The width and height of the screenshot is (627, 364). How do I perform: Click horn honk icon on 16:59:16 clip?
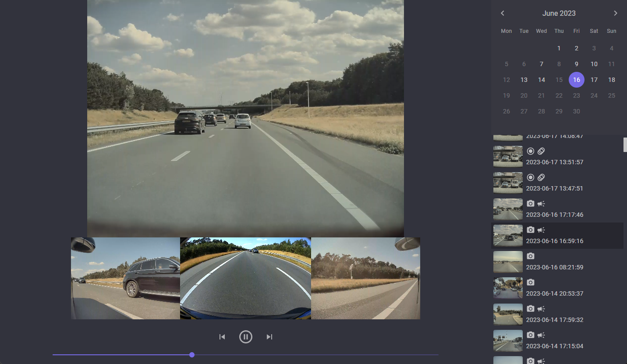[541, 230]
